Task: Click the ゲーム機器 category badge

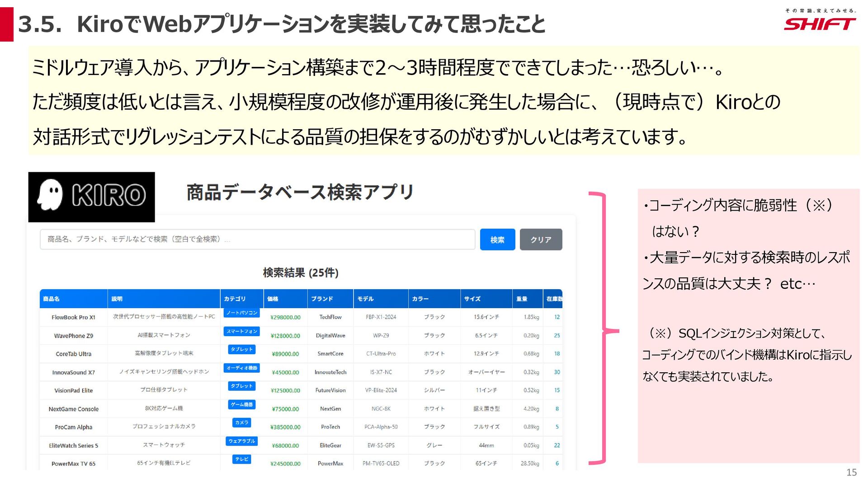Action: click(242, 404)
